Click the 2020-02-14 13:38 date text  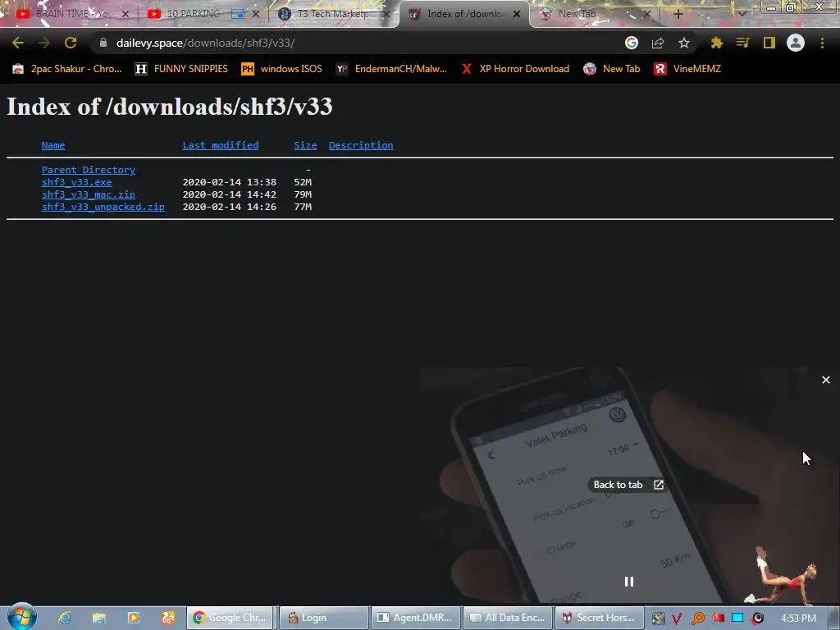230,182
